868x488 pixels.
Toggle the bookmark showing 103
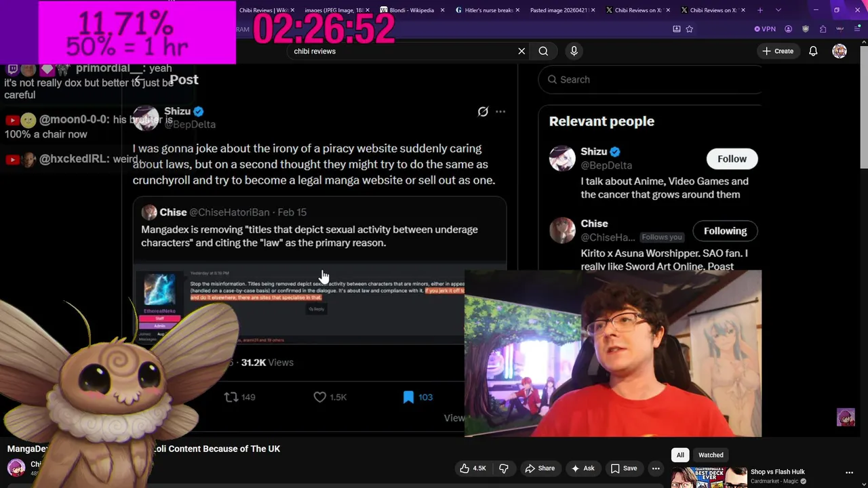point(408,397)
